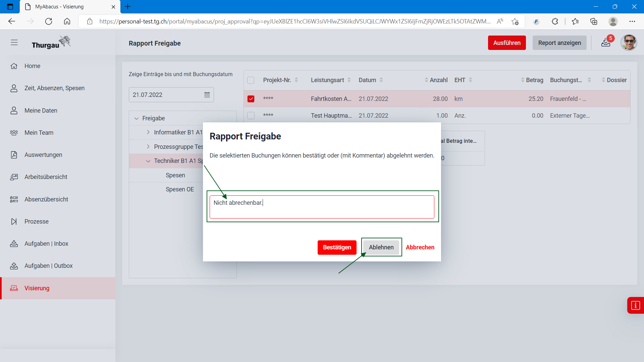Collapse the Freigabe tree node
The width and height of the screenshot is (644, 362).
[137, 118]
